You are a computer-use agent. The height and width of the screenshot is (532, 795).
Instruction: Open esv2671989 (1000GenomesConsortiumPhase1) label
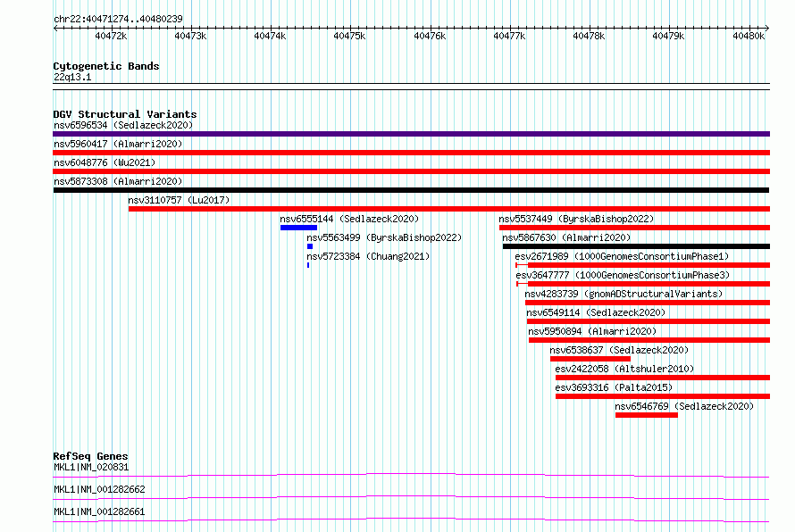pos(622,256)
